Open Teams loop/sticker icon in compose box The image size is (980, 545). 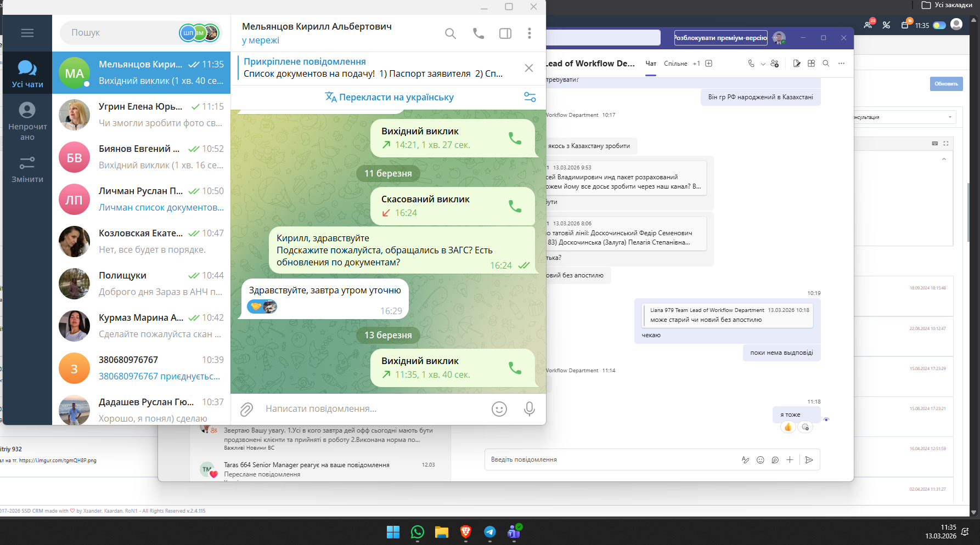(x=775, y=460)
